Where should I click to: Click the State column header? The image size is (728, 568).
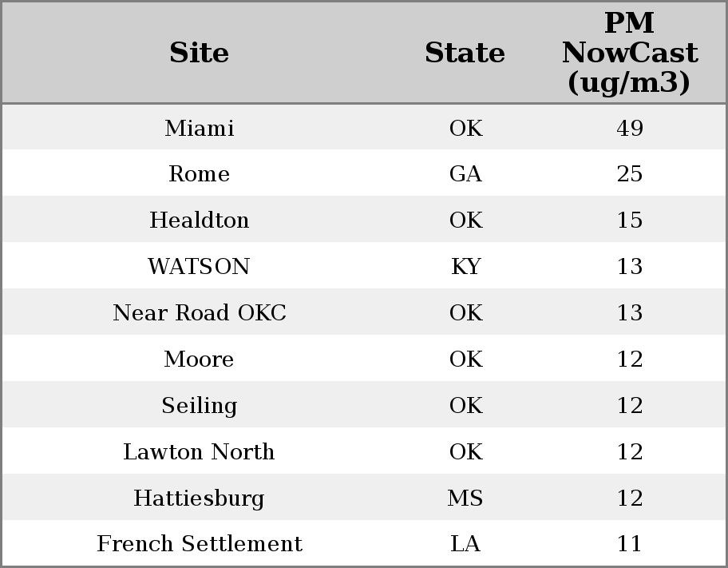465,53
